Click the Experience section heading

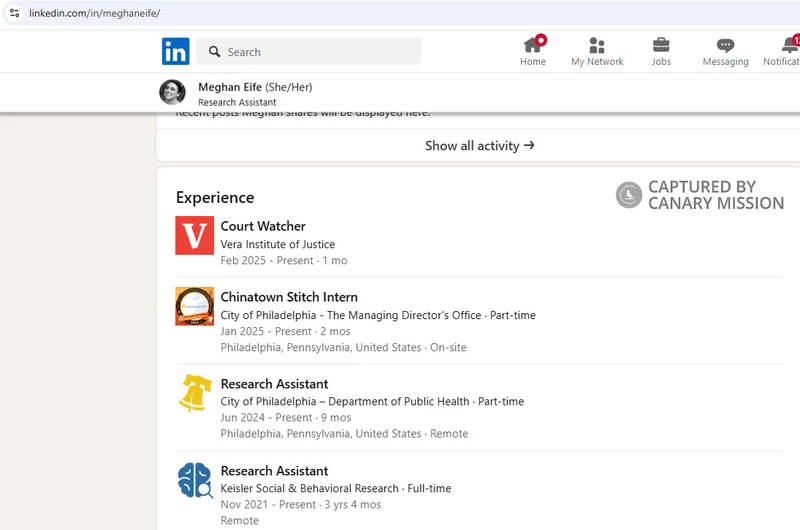tap(215, 197)
